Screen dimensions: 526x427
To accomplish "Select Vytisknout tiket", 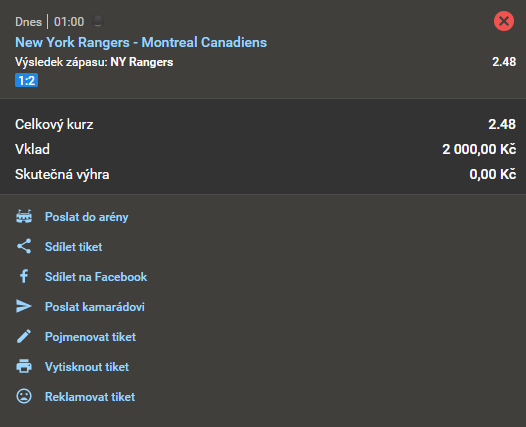I will (87, 367).
